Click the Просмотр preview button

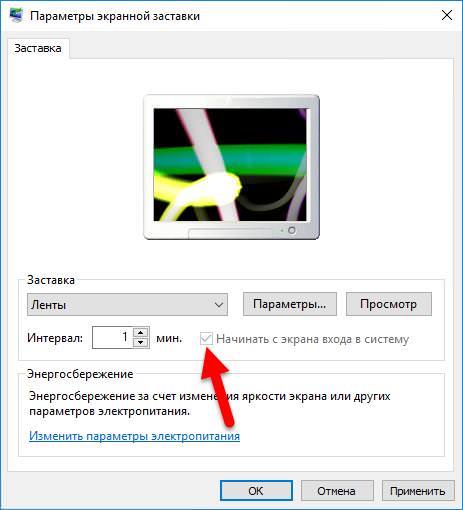389,304
